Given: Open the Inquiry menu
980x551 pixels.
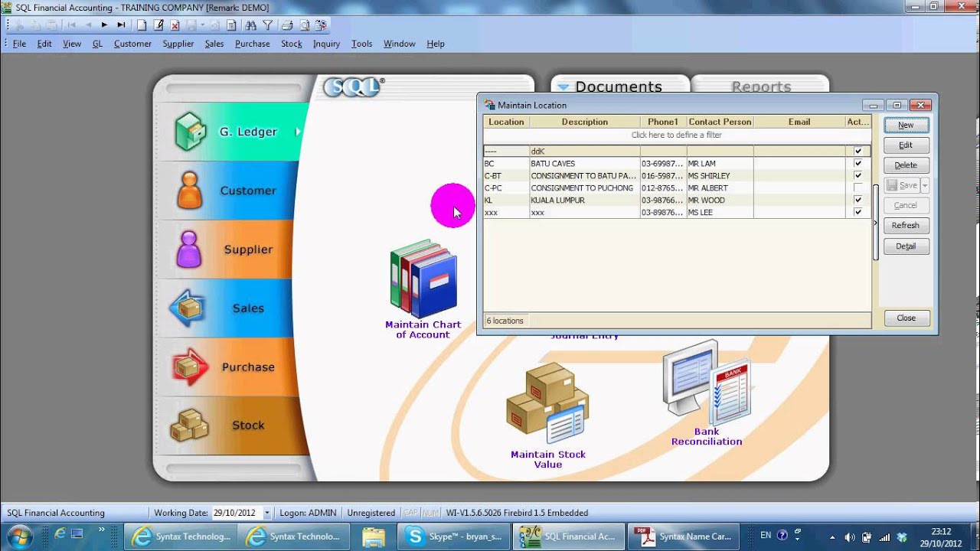Looking at the screenshot, I should 326,44.
